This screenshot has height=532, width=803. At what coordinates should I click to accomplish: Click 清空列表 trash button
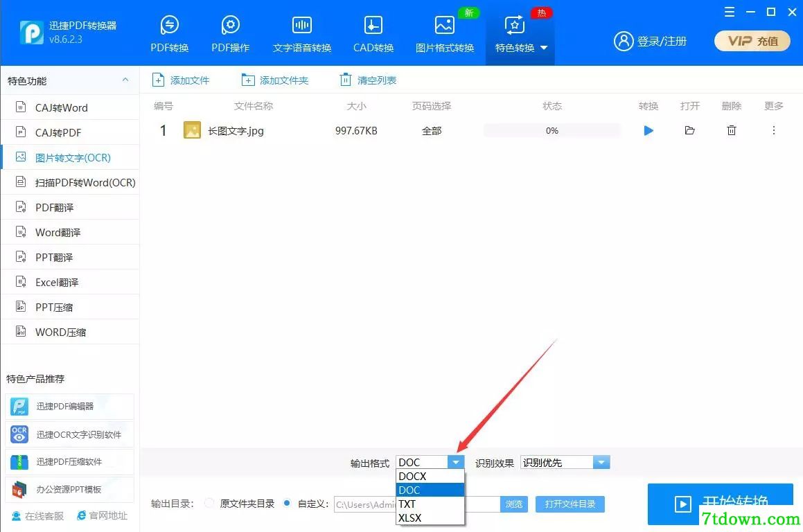tap(368, 80)
